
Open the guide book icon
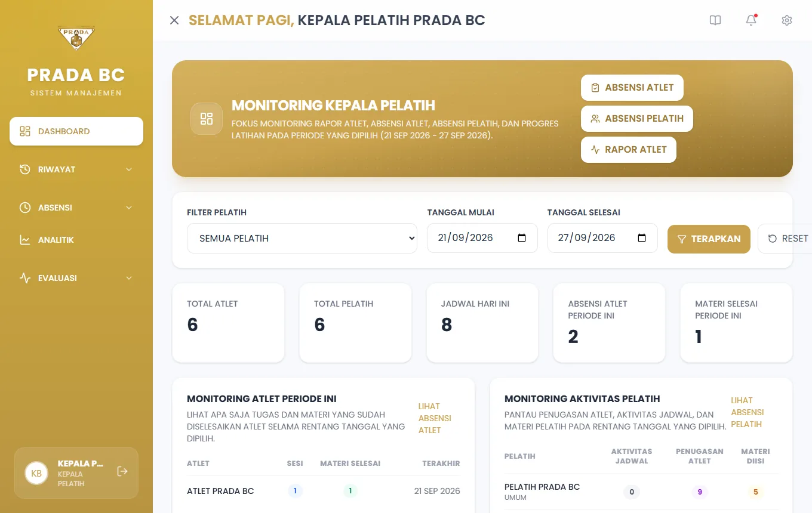coord(715,20)
